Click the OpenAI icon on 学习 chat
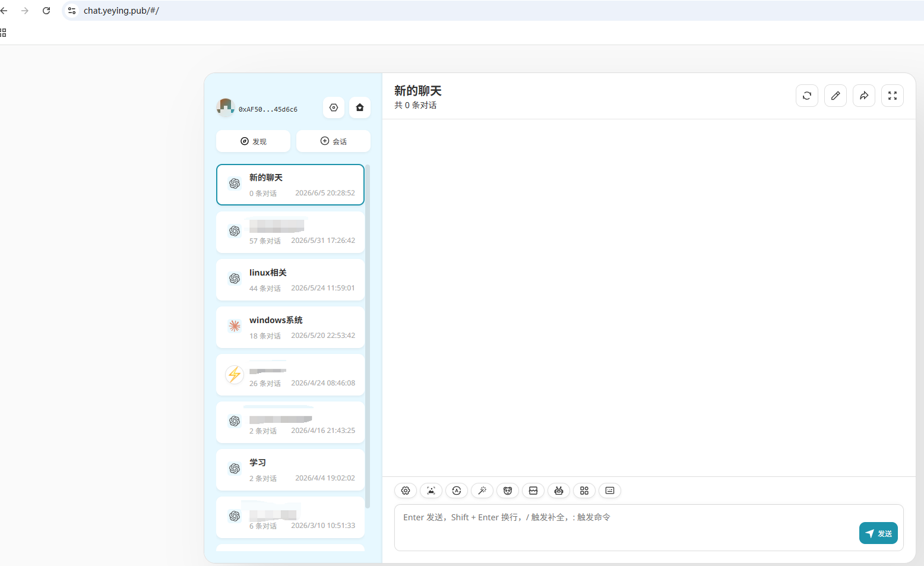 (235, 469)
